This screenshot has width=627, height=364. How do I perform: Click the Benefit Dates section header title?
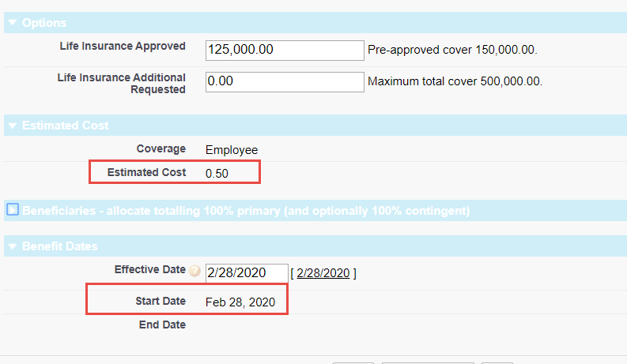(60, 246)
